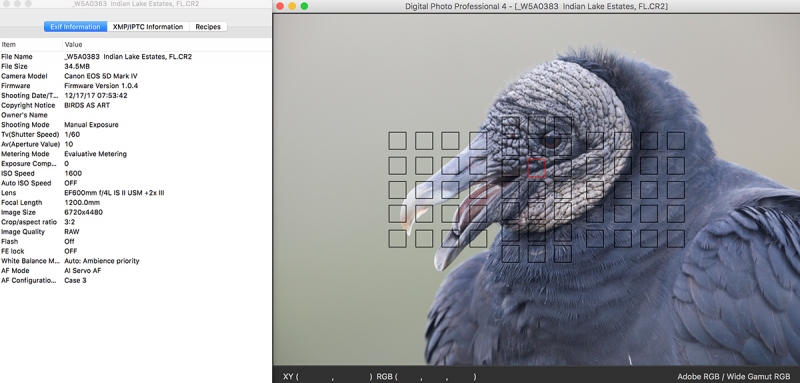Image resolution: width=800 pixels, height=383 pixels.
Task: Click the vulture's eye in the photo
Action: (551, 139)
